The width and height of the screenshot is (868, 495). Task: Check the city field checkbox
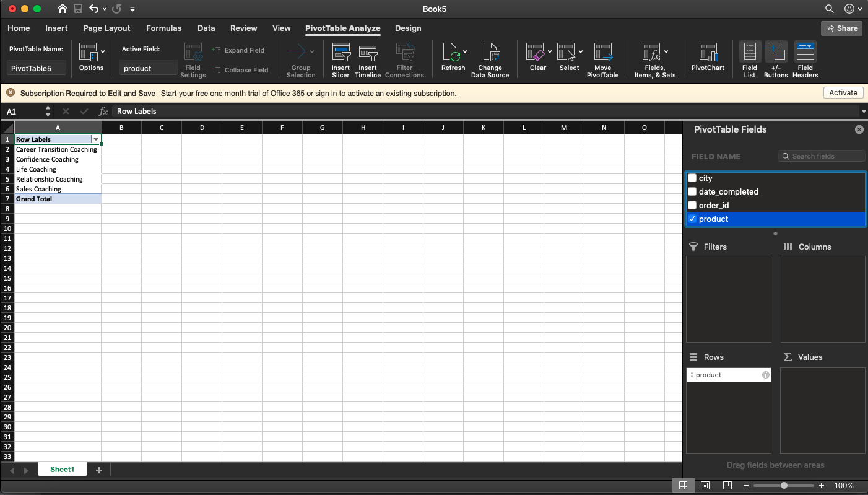[692, 178]
